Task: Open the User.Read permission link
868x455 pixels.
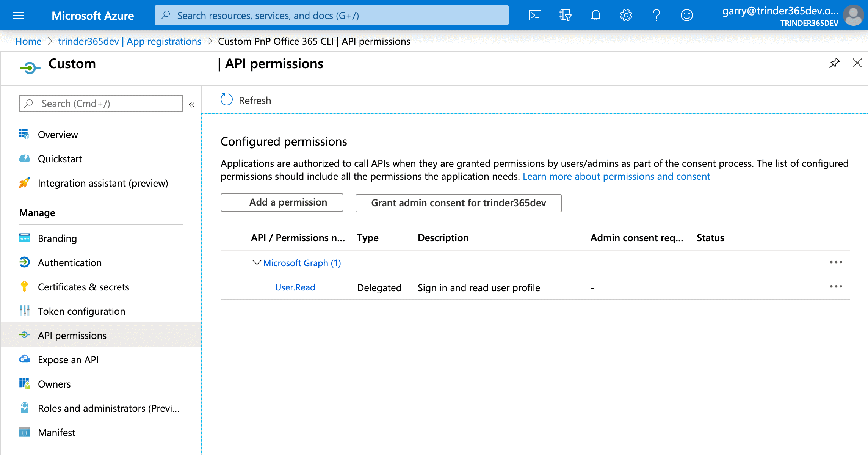Action: tap(295, 287)
